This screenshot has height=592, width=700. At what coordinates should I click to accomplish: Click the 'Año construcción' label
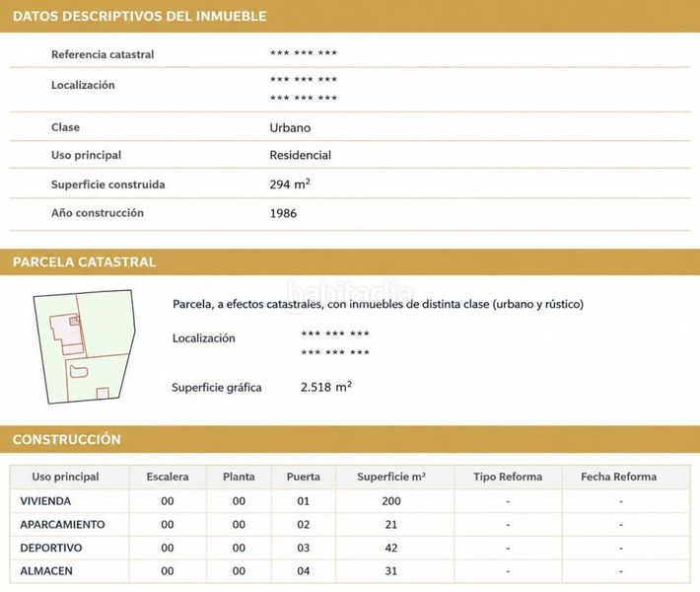[x=98, y=213]
